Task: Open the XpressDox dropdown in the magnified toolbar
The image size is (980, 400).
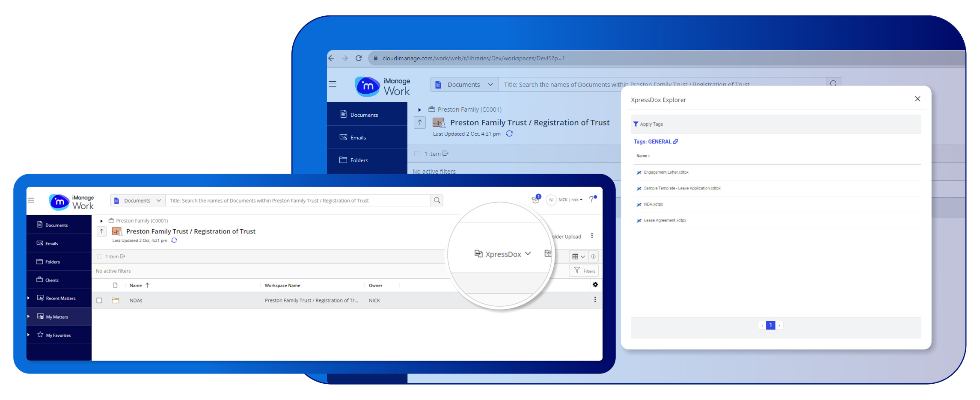Action: click(503, 254)
